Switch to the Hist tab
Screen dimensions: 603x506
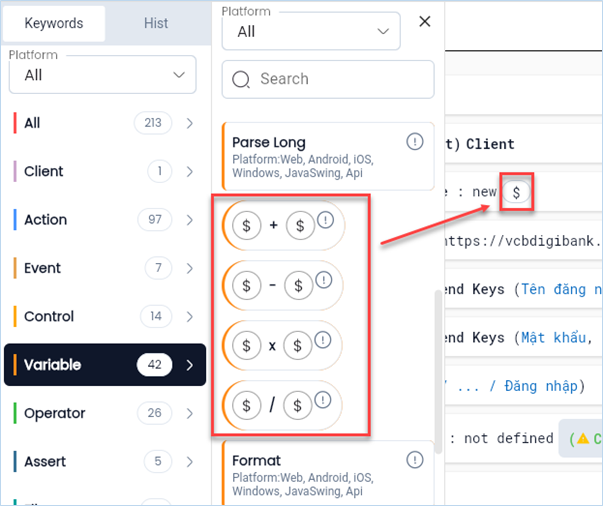coord(156,23)
